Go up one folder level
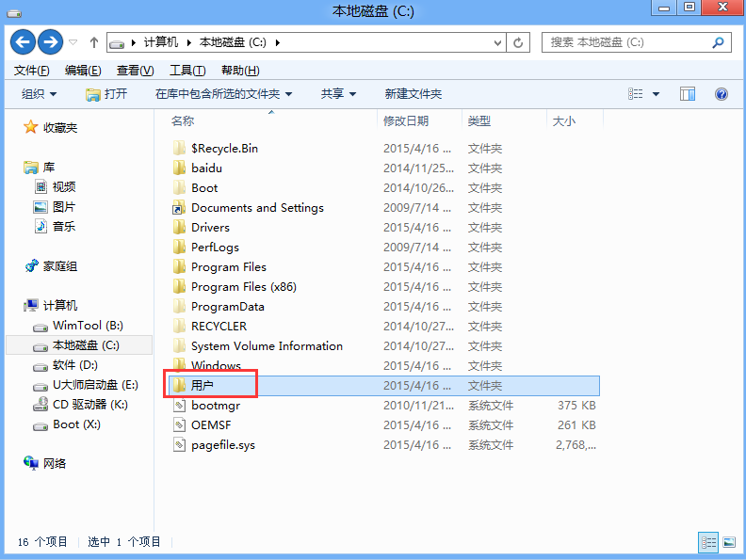The width and height of the screenshot is (746, 560). click(94, 42)
